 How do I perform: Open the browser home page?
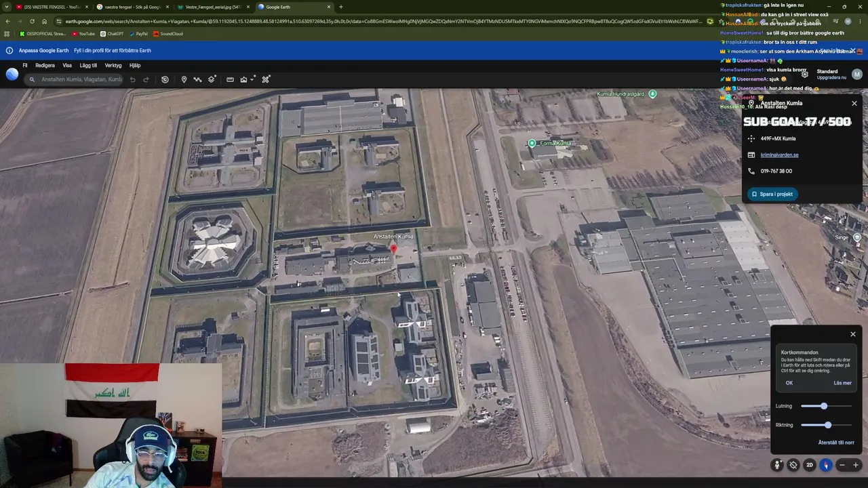[x=44, y=21]
